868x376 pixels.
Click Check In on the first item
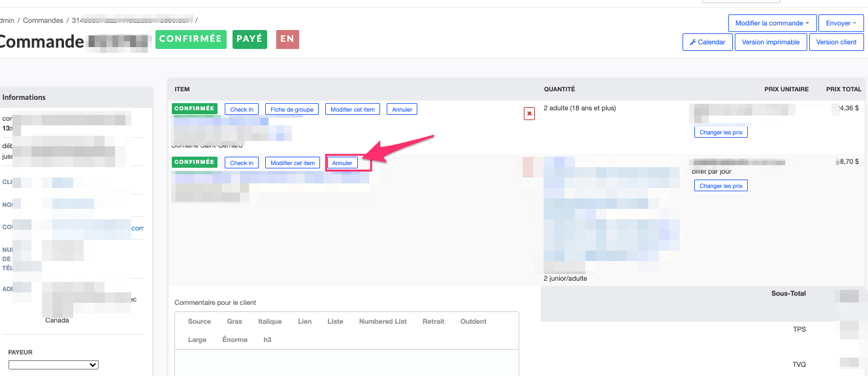pos(242,109)
